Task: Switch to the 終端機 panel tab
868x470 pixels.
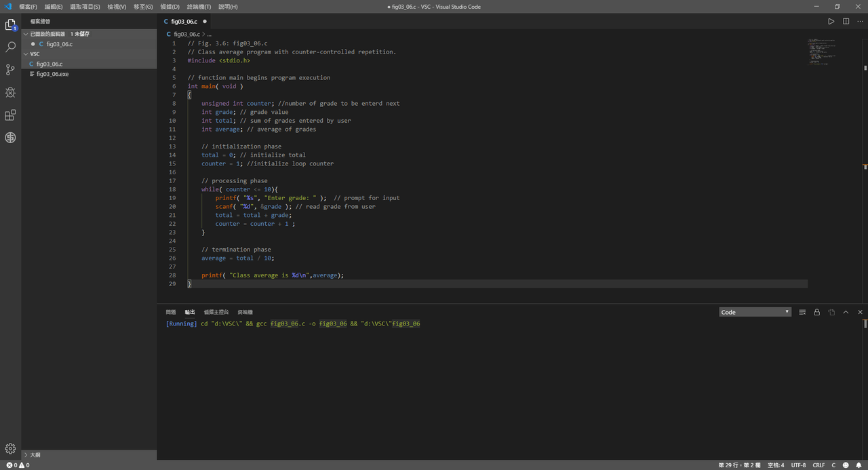Action: pos(245,312)
